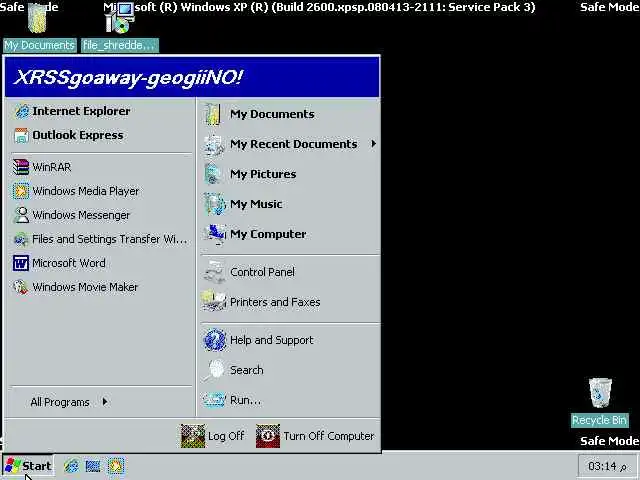Image resolution: width=640 pixels, height=480 pixels.
Task: Choose the Microsoft Word menu label
Action: pos(69,263)
